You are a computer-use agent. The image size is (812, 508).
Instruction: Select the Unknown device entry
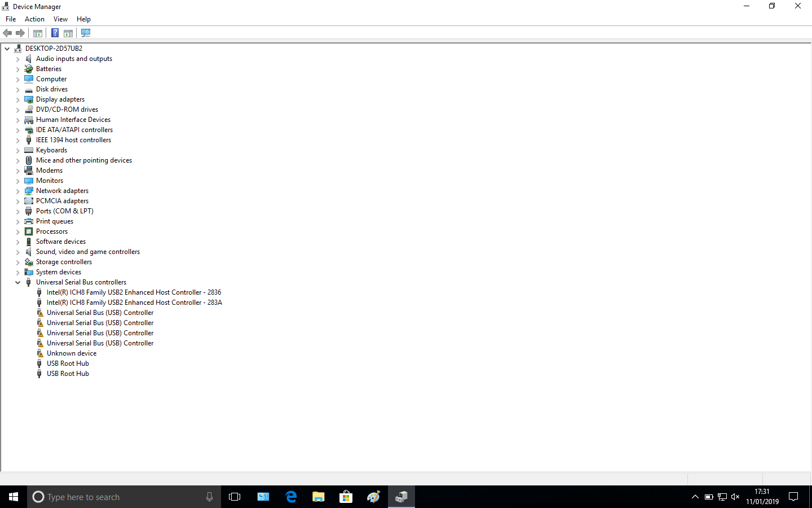(x=72, y=353)
